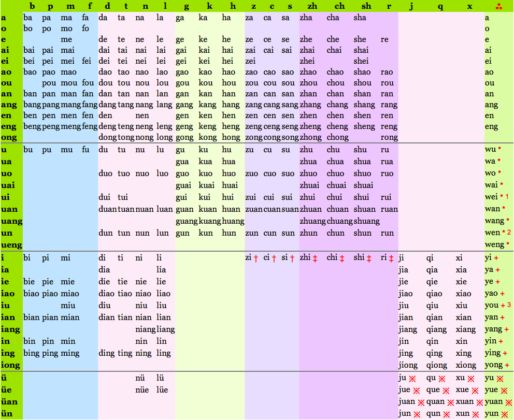Click the syllable 'zhei'
Image resolution: width=514 pixels, height=420 pixels.
click(x=307, y=61)
